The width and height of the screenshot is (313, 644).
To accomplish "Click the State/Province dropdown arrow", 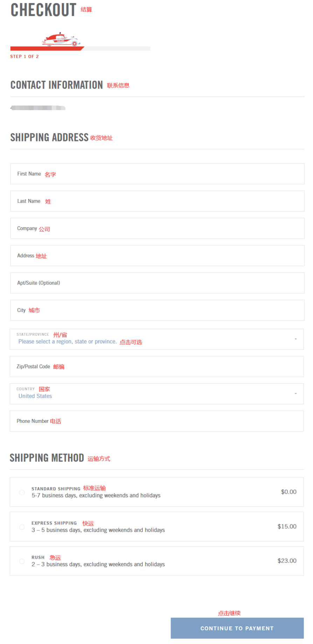I will click(295, 339).
